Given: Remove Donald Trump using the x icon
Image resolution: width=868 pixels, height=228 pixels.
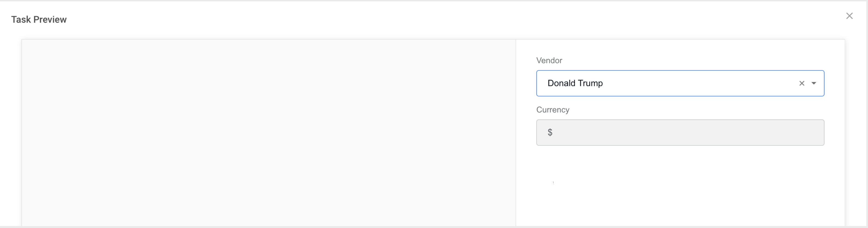Looking at the screenshot, I should tap(802, 83).
